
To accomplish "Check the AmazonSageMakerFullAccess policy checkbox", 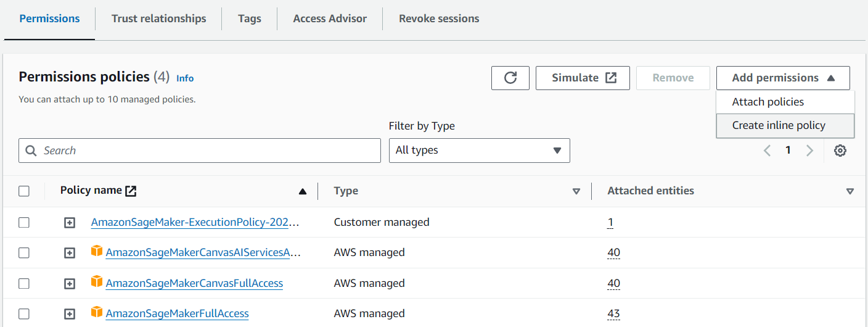I will (24, 314).
